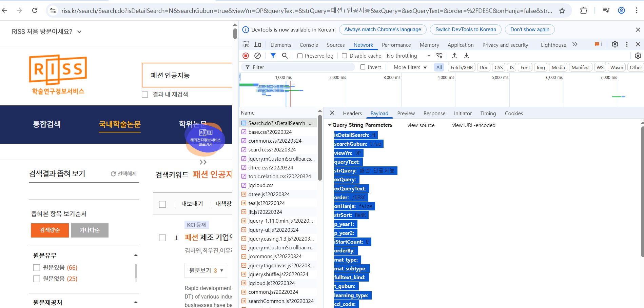Click the RISS logo

[58, 75]
